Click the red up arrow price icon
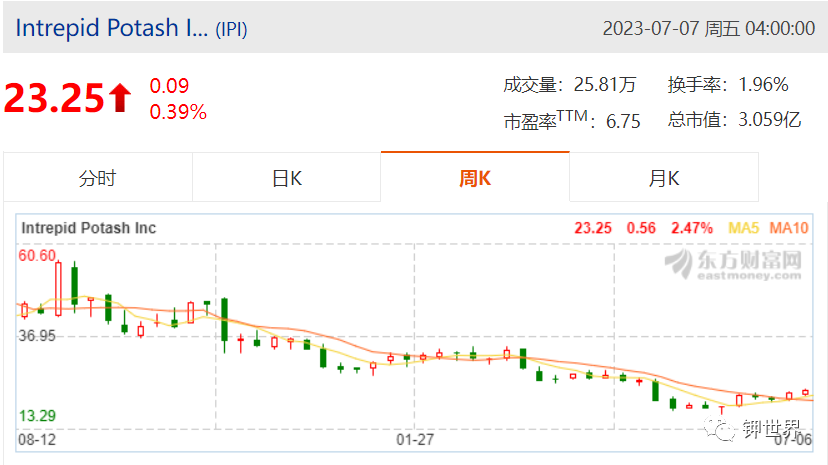The width and height of the screenshot is (828, 465). pos(120,98)
